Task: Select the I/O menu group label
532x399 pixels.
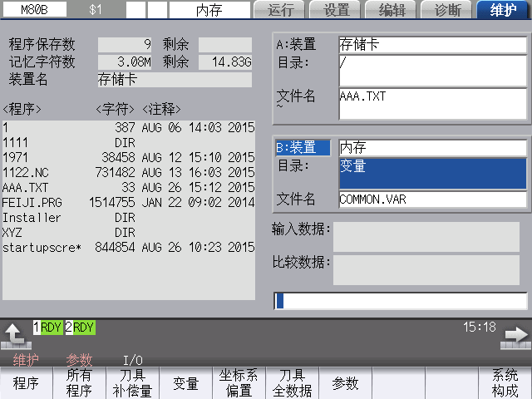Action: (x=133, y=360)
